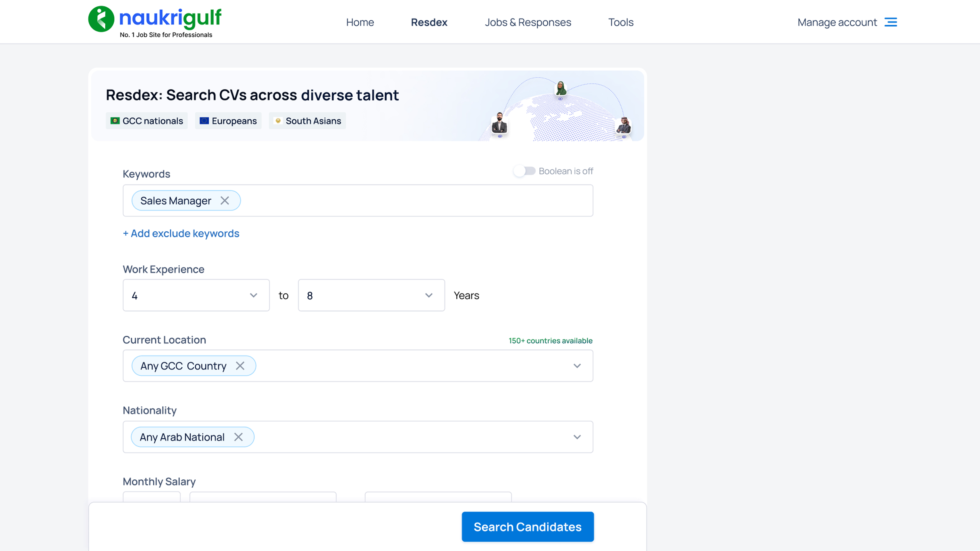Screen dimensions: 980x551
Task: Remove the Any Arab National chip
Action: point(239,437)
